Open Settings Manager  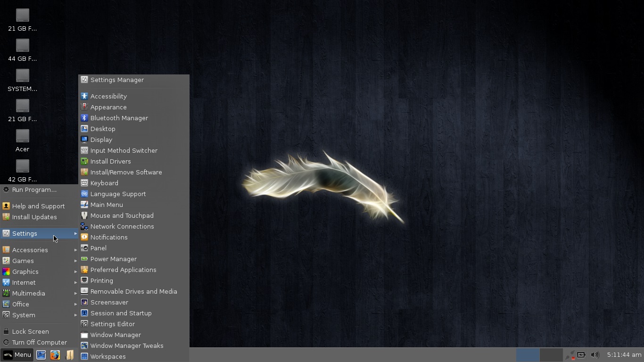coord(134,80)
